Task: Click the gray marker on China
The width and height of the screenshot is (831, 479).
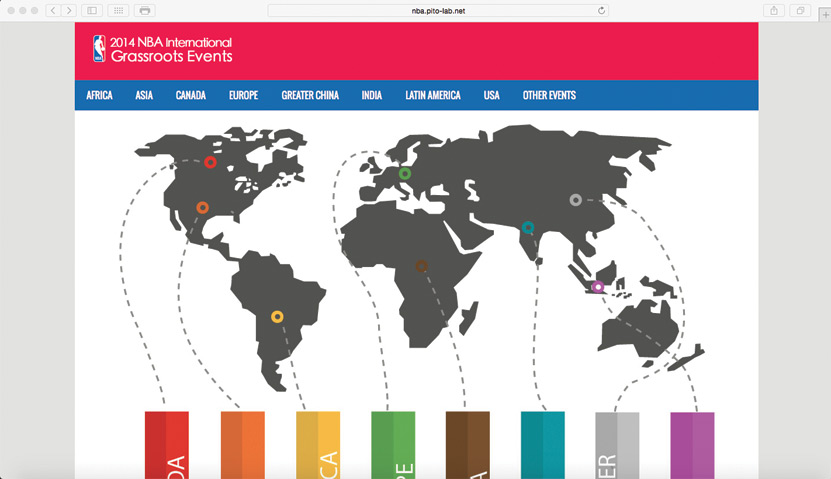Action: [x=575, y=200]
